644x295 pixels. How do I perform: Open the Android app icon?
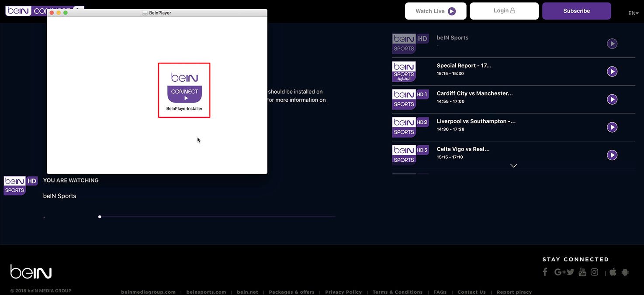pyautogui.click(x=625, y=272)
